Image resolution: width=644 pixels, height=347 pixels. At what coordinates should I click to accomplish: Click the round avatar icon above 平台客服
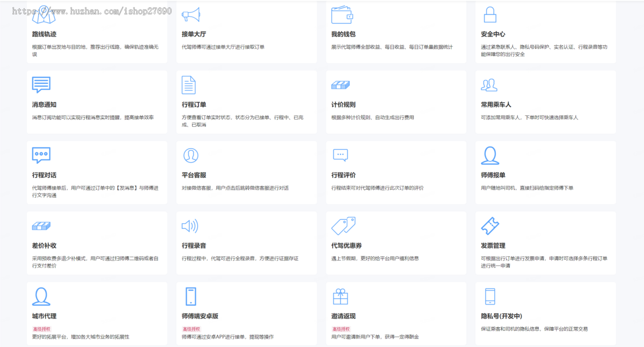pos(191,155)
